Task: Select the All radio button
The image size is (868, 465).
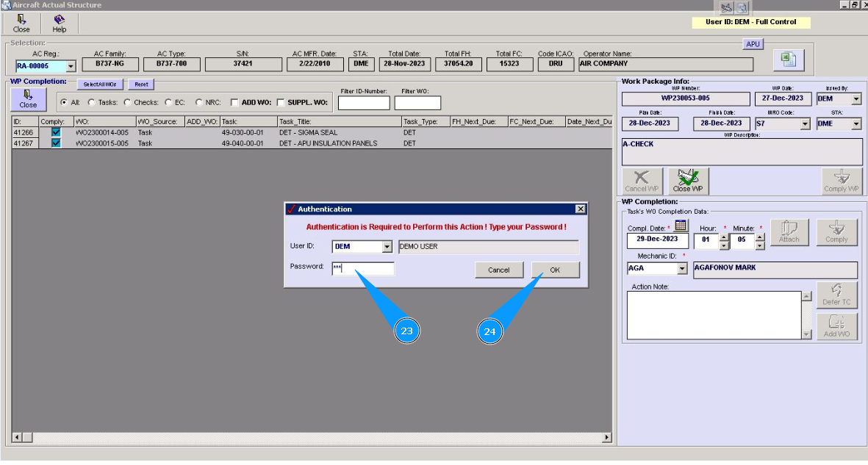Action: [x=64, y=102]
